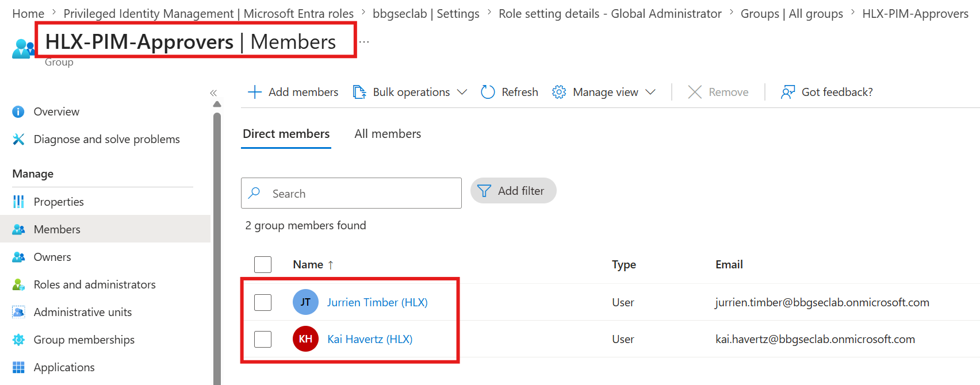
Task: Click inside the member Search field
Action: click(x=351, y=193)
